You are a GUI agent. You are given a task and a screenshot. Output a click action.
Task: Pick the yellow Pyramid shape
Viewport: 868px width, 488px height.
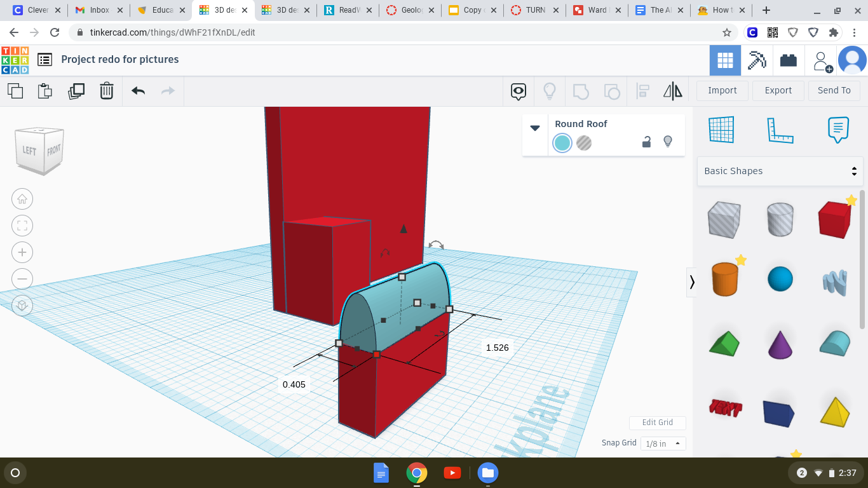834,411
